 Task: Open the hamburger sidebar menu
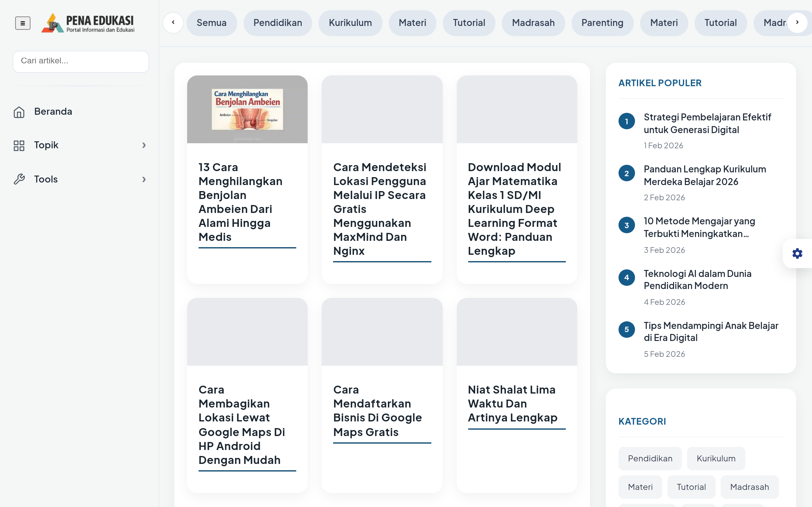point(23,23)
